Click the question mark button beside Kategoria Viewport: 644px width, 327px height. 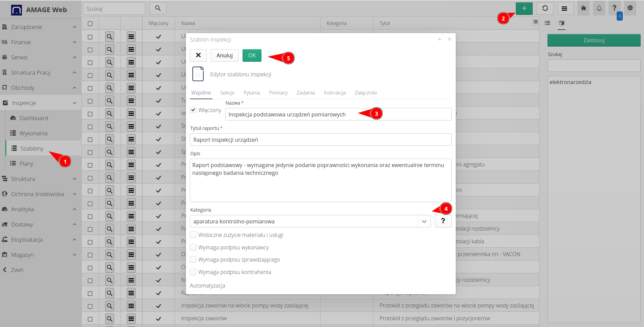443,221
